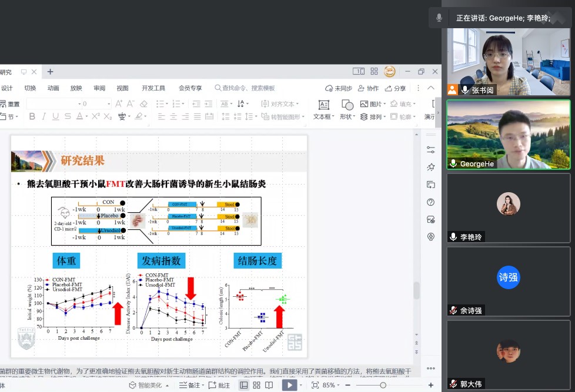Click the user avatar in title bar
The height and width of the screenshot is (392, 575).
390,72
